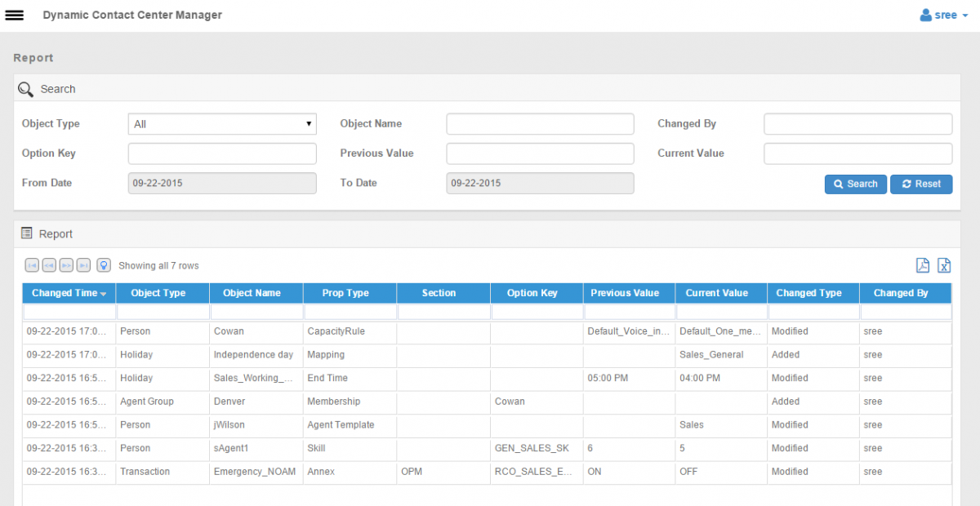Viewport: 980px width, 506px height.
Task: Open the hamburger navigation menu
Action: tap(14, 14)
